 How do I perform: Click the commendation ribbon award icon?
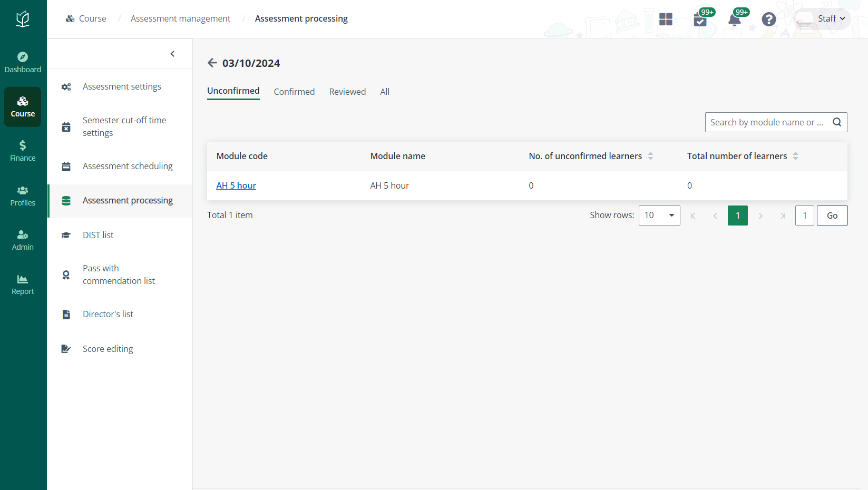(x=66, y=275)
